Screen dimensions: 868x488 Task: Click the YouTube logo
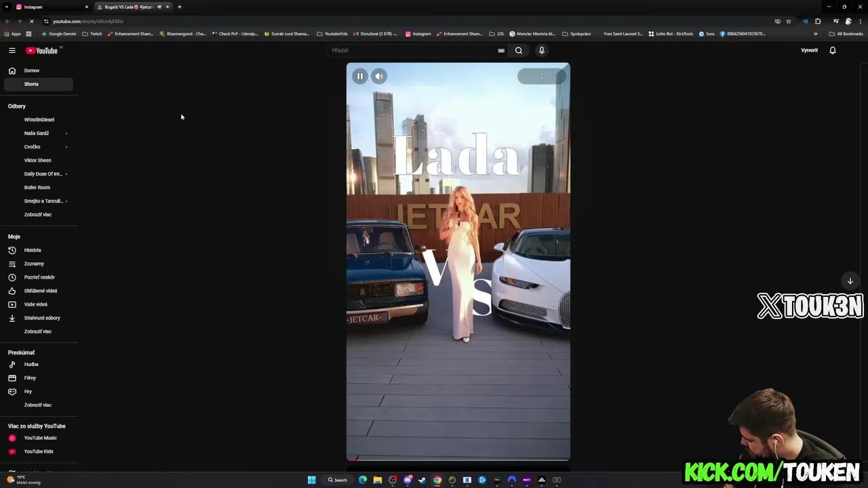pyautogui.click(x=42, y=50)
